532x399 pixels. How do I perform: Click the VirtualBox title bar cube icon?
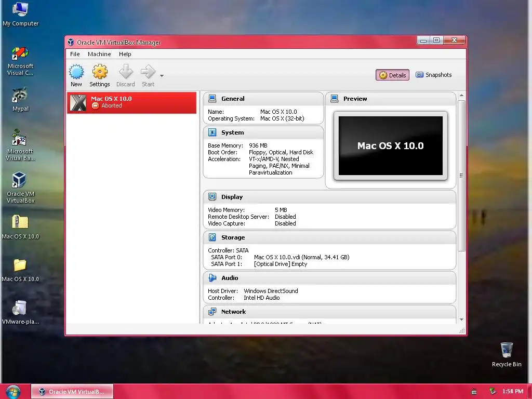(x=71, y=42)
